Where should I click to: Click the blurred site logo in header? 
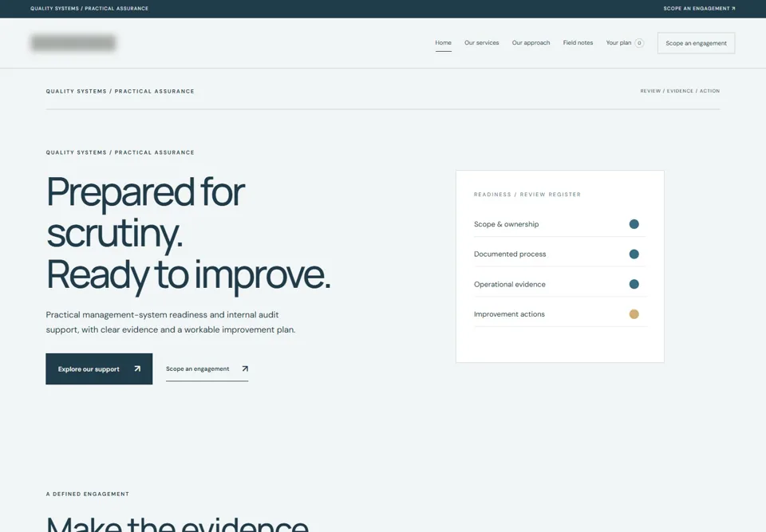click(x=73, y=43)
